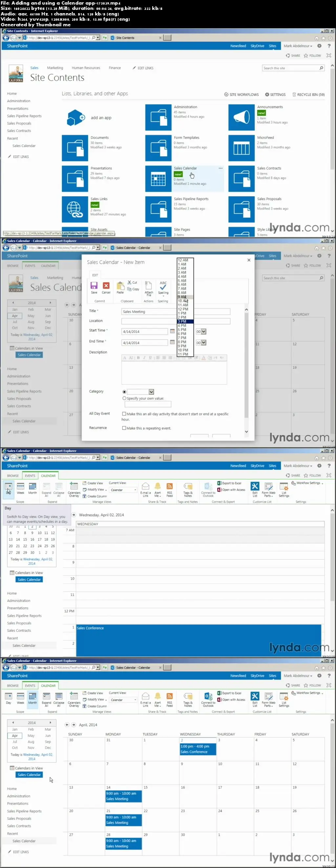
Task: Click E-mail a Link in the day-view frame ribbon
Action: [145, 490]
